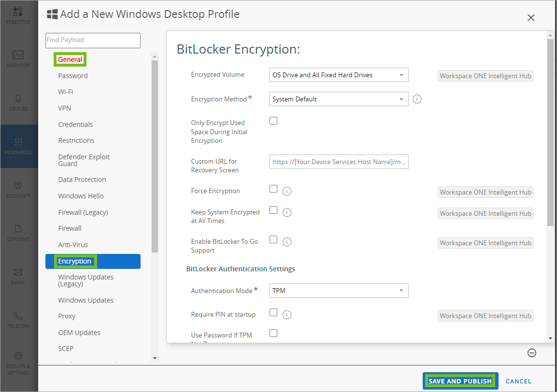Select the Anti-Virus payload
Image resolution: width=557 pixels, height=392 pixels.
[73, 245]
